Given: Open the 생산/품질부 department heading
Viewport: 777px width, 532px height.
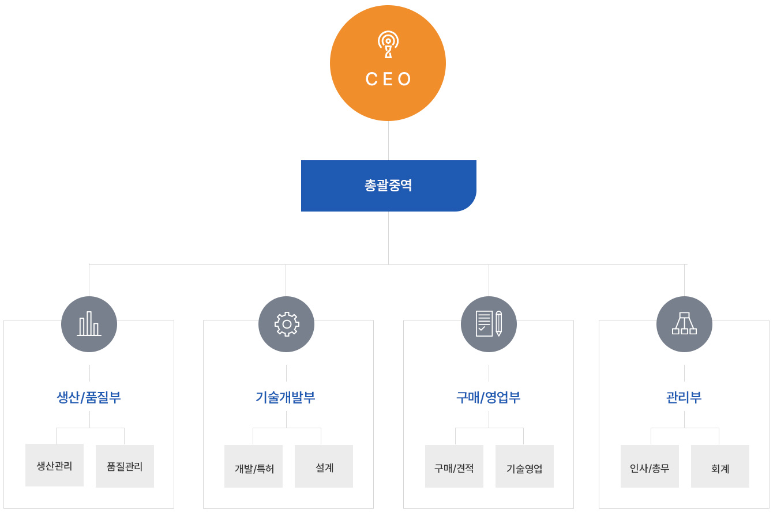Looking at the screenshot, I should coord(89,397).
